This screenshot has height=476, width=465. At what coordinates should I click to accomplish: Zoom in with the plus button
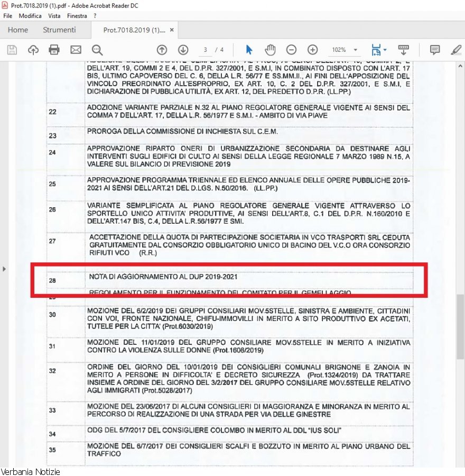tap(312, 50)
